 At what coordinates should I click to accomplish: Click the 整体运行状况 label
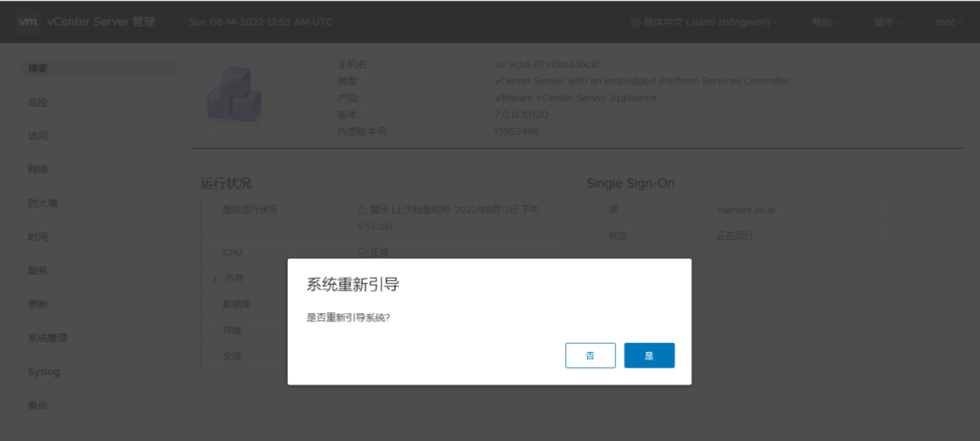pyautogui.click(x=250, y=210)
